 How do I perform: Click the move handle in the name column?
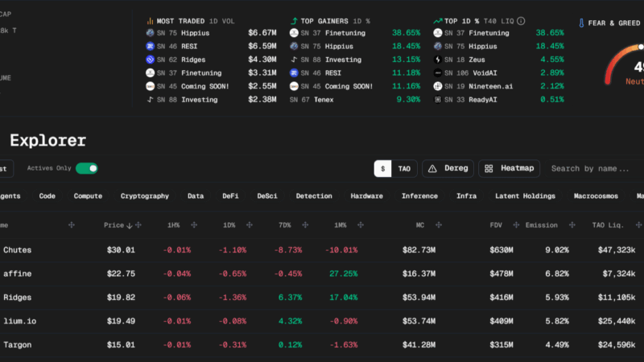pyautogui.click(x=72, y=225)
